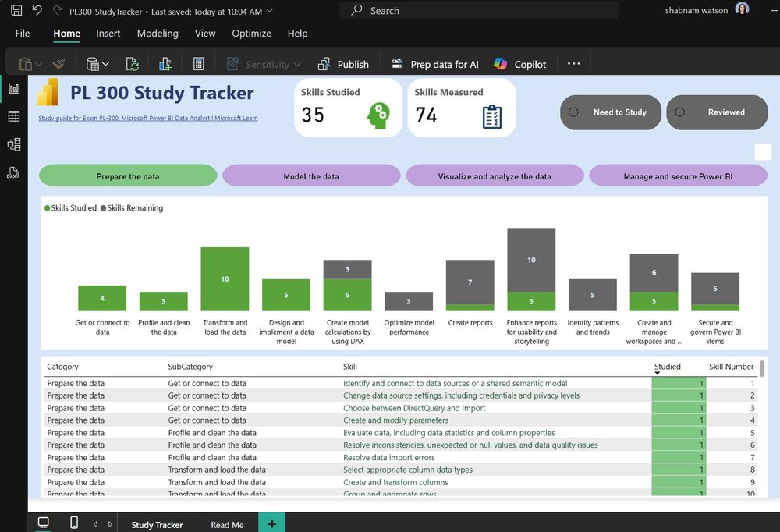Add a new page with plus button
The height and width of the screenshot is (532, 780).
(x=271, y=523)
